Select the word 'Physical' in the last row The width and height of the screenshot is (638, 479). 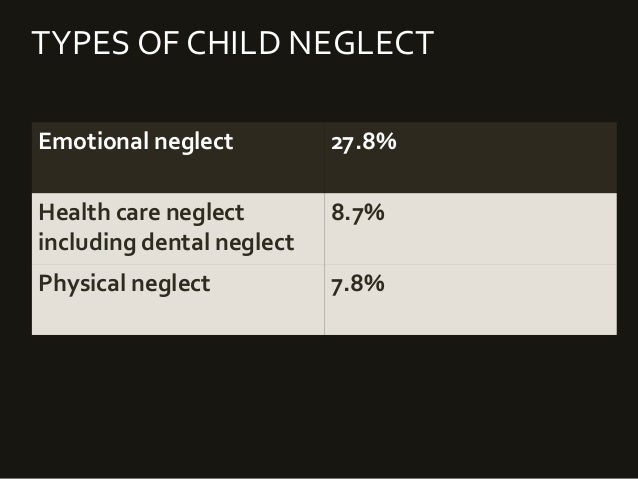79,284
